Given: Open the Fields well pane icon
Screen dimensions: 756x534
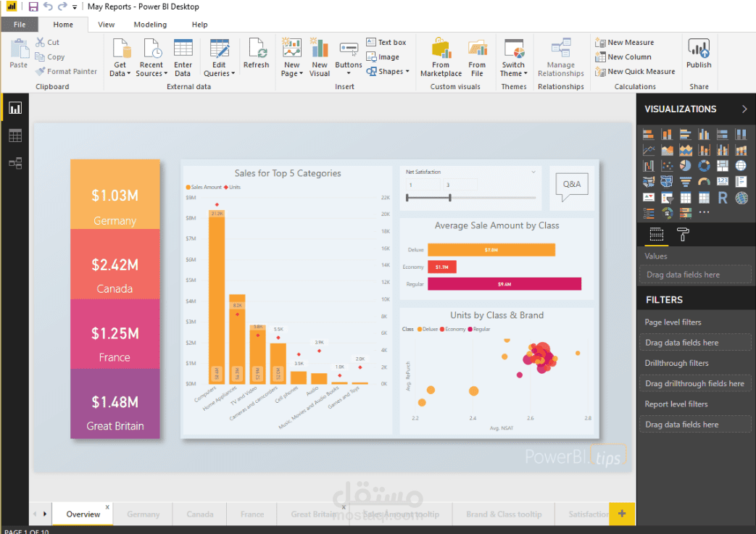Looking at the screenshot, I should 656,235.
